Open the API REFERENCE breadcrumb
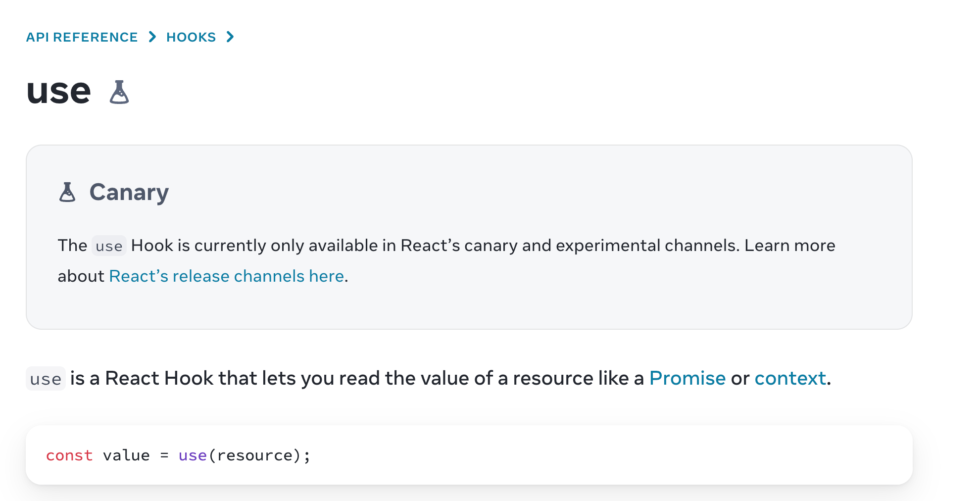This screenshot has height=501, width=980. click(82, 37)
